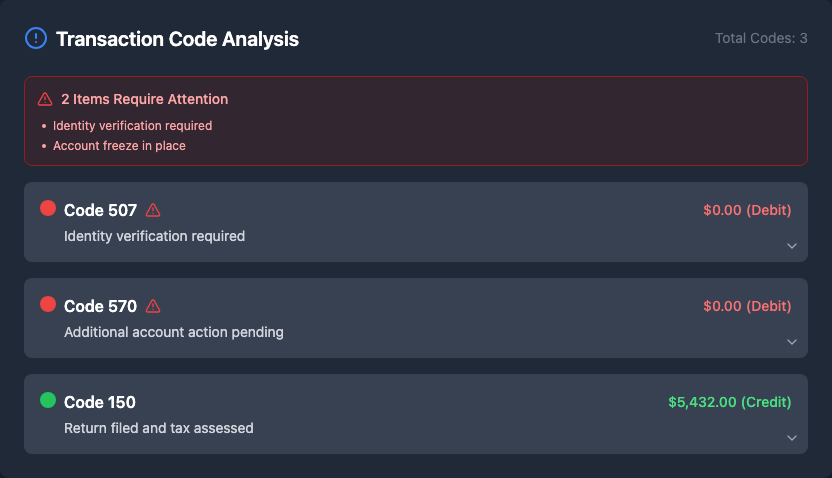The width and height of the screenshot is (832, 478).
Task: Click the red status dot for Code 570
Action: click(x=48, y=305)
